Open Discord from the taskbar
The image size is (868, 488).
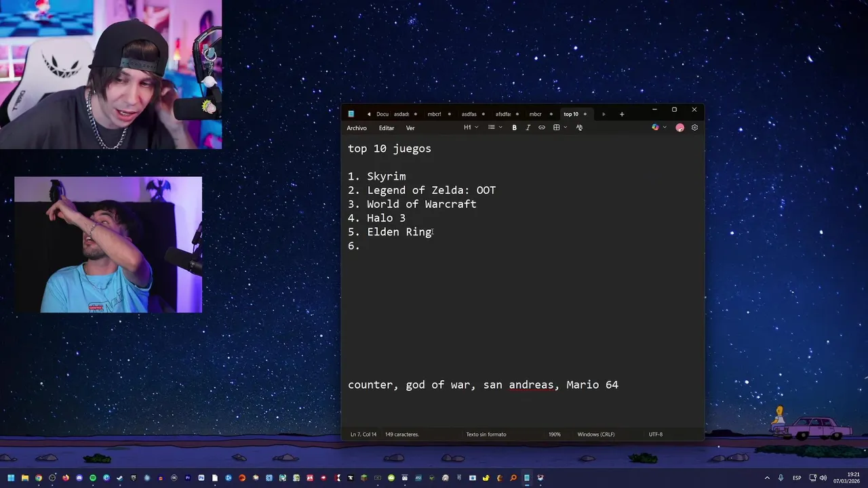[79, 478]
